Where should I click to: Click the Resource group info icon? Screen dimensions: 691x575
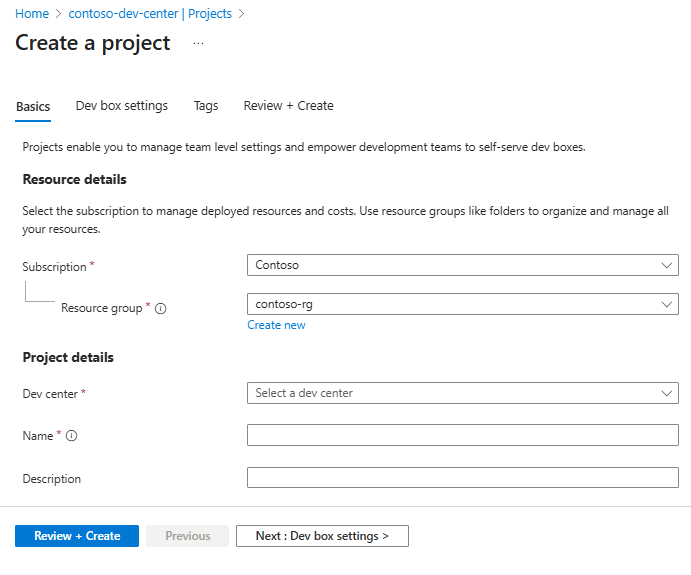point(161,309)
